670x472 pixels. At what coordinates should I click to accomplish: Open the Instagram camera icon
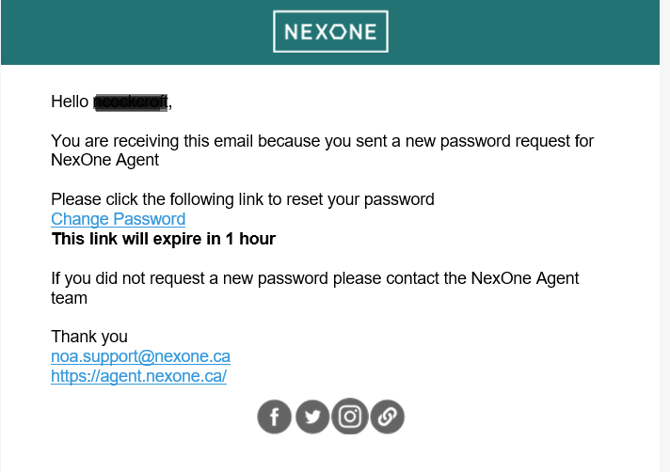pyautogui.click(x=350, y=417)
